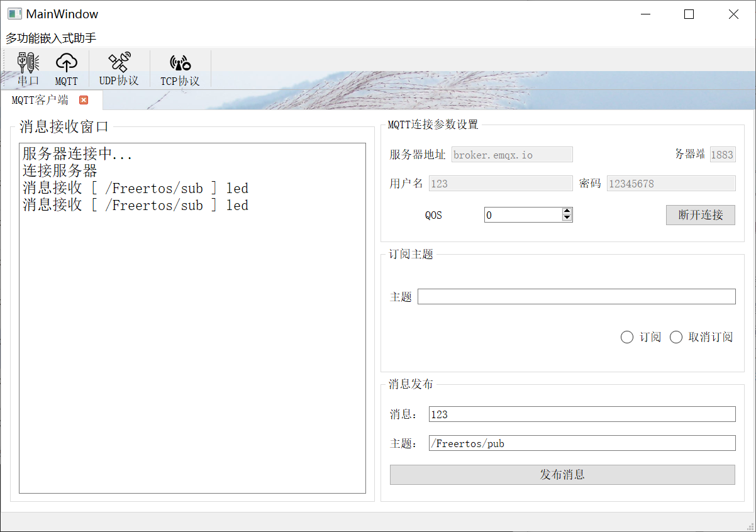Click the message field containing 123
Screen dimensions: 756x532
pyautogui.click(x=582, y=414)
